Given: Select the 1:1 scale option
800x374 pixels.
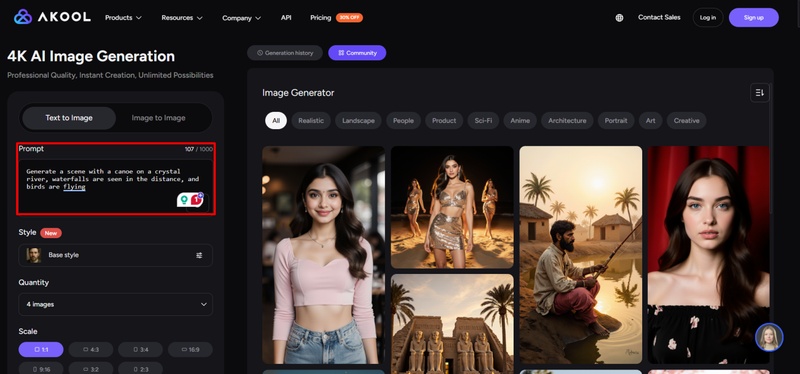Looking at the screenshot, I should (x=41, y=350).
